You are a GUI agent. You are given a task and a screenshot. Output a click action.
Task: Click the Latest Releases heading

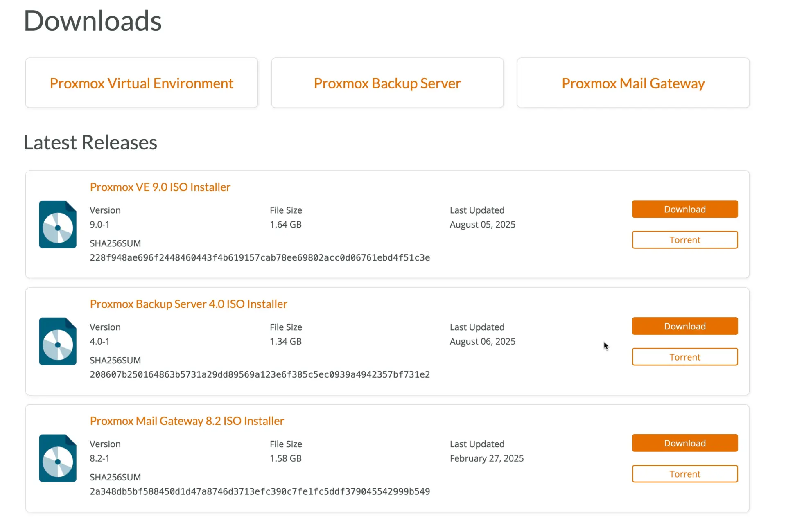[90, 142]
